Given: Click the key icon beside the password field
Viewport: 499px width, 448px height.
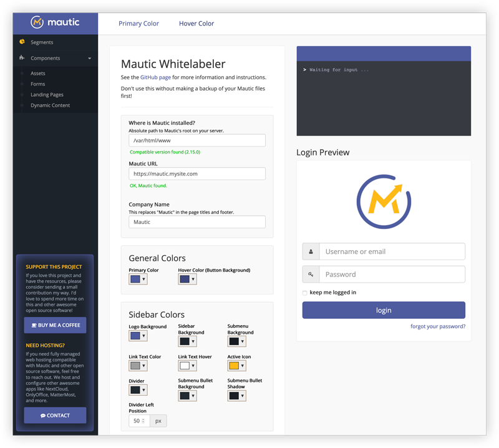Looking at the screenshot, I should tap(311, 274).
